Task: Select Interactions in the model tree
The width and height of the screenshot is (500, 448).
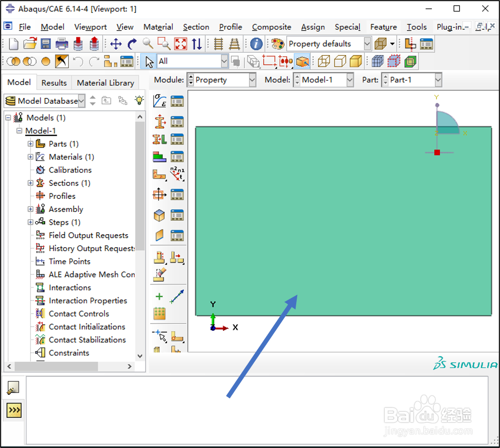Action: coord(70,288)
